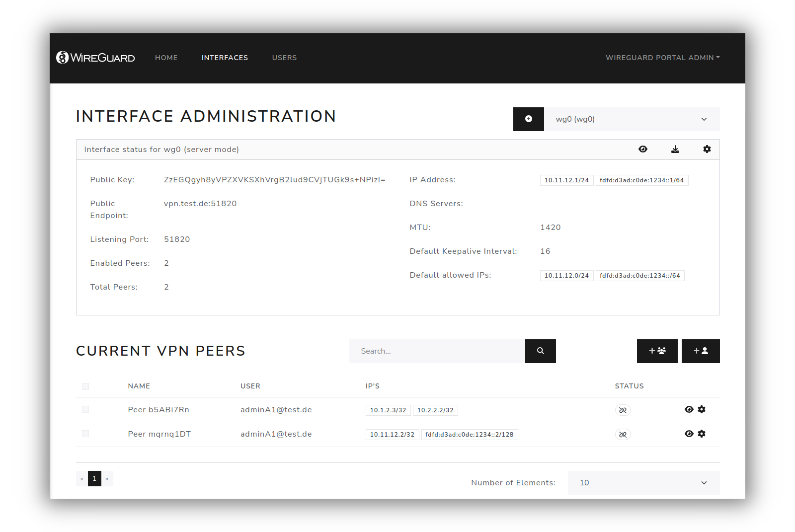Open the Number of Elements dropdown
The image size is (795, 532).
[x=643, y=483]
